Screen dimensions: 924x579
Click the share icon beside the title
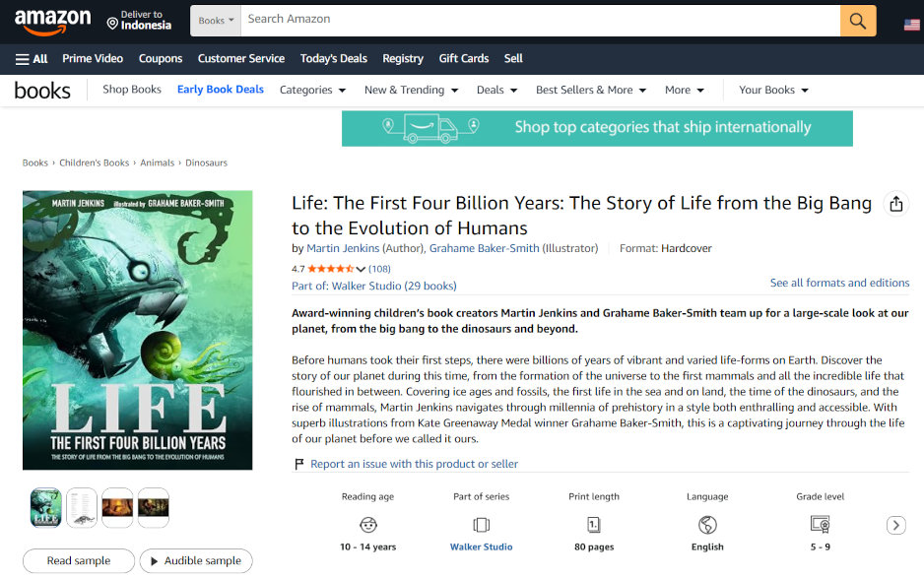tap(895, 204)
